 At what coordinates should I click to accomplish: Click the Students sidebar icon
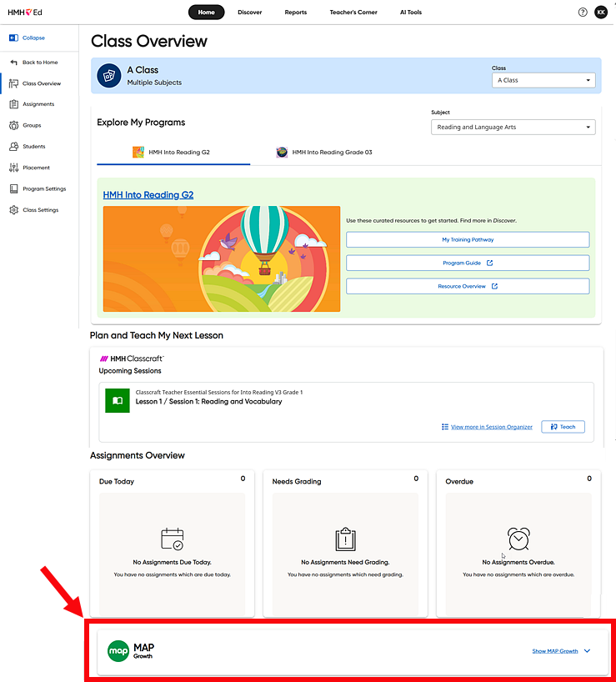tap(14, 146)
